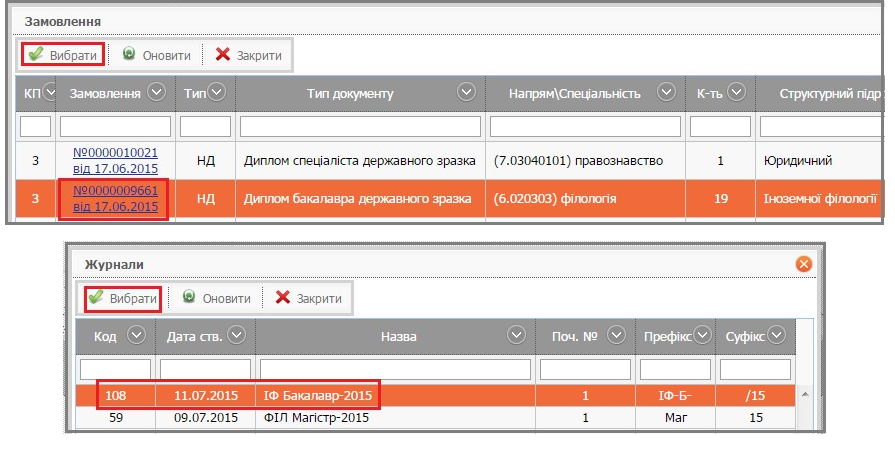
Task: Select cell Диплом бакалавра державного зразка
Action: coord(360,199)
